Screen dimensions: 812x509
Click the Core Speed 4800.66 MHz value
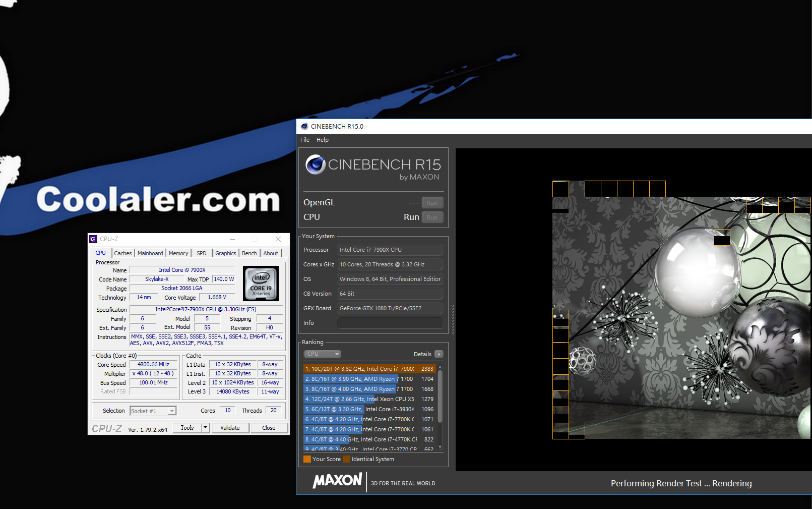point(153,364)
